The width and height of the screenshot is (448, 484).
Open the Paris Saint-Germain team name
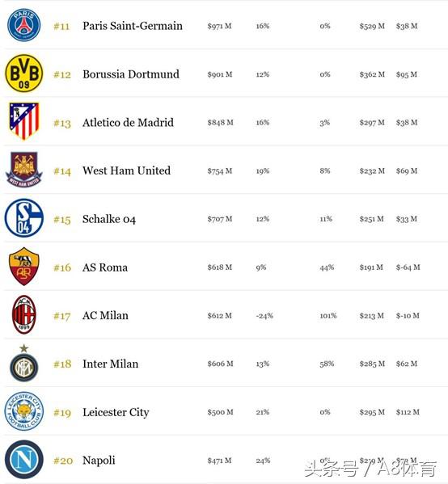click(x=133, y=26)
